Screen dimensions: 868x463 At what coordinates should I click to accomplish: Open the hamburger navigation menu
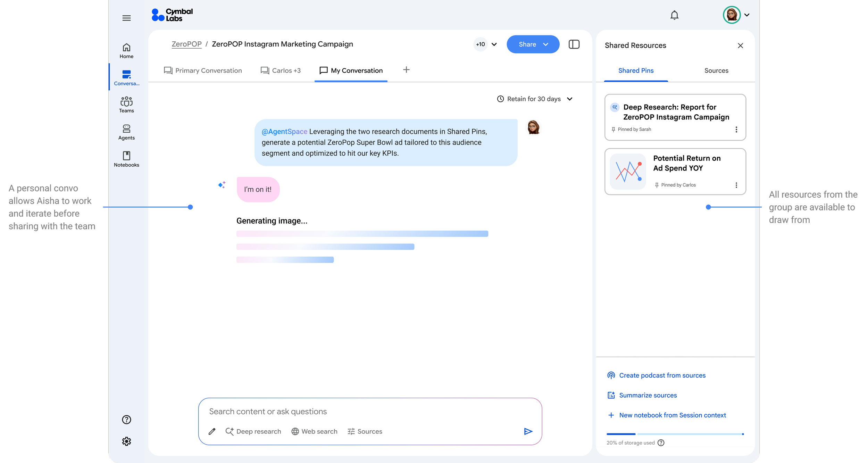(x=126, y=18)
